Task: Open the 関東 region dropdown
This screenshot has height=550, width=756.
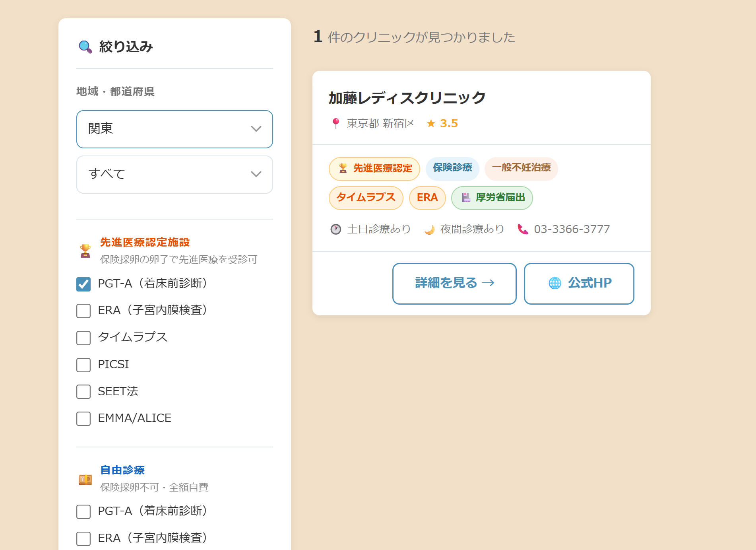Action: coord(174,129)
